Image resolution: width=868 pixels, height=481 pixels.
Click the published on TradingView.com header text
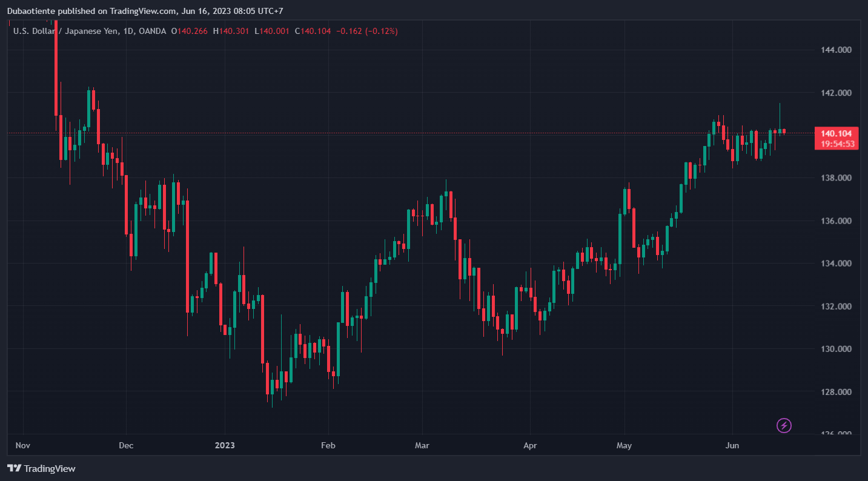pos(150,10)
